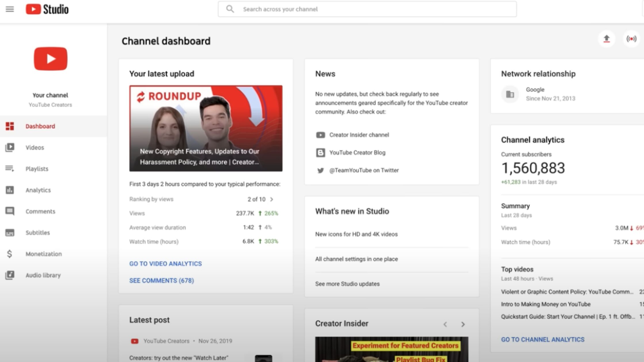Open the 'Creator Insider channel' link
644x362 pixels.
(359, 135)
